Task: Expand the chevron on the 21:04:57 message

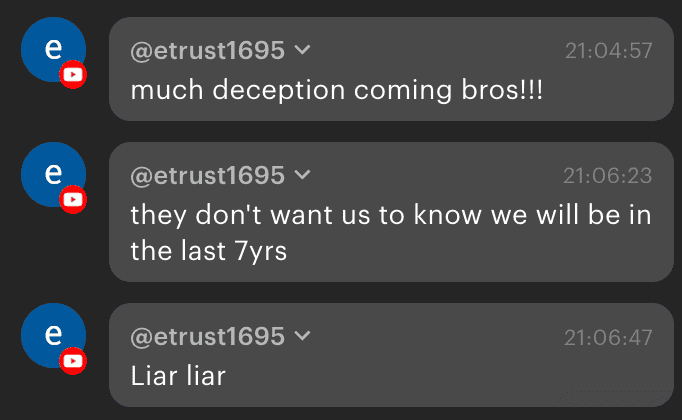Action: pos(303,50)
